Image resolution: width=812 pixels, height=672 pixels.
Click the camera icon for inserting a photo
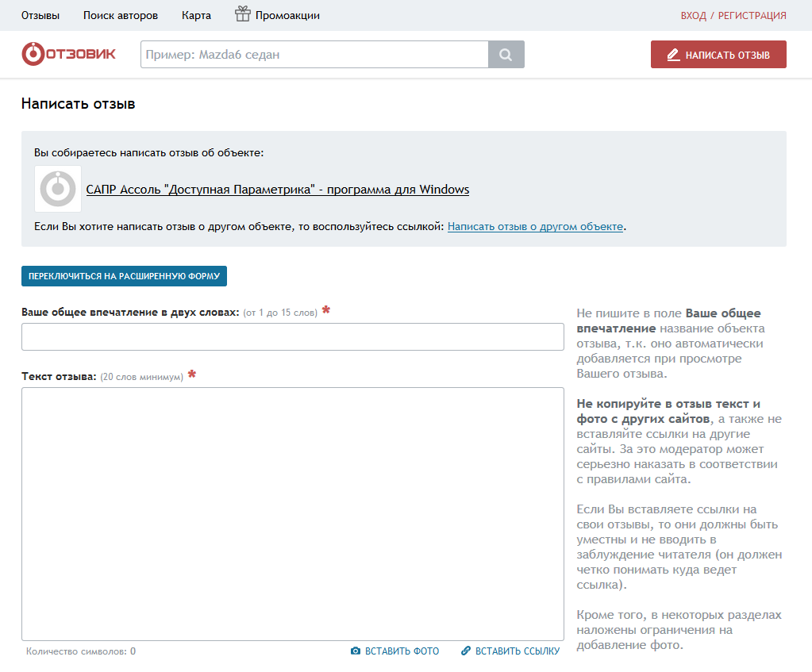click(x=356, y=651)
